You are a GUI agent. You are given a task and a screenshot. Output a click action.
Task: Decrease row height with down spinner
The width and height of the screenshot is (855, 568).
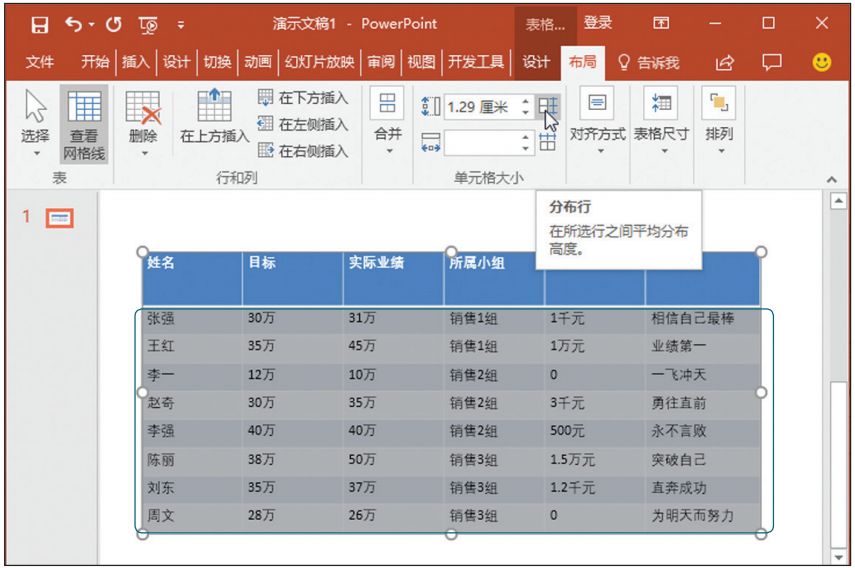525,113
